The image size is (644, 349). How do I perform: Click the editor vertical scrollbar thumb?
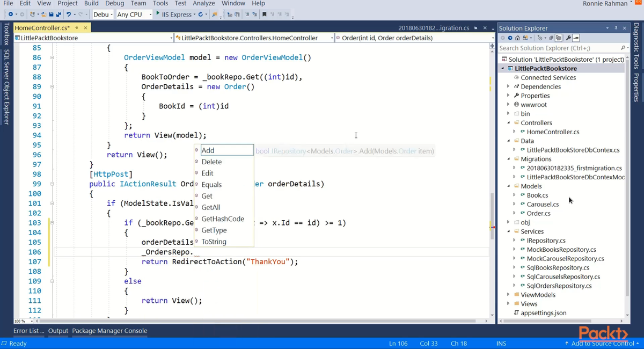click(x=492, y=215)
